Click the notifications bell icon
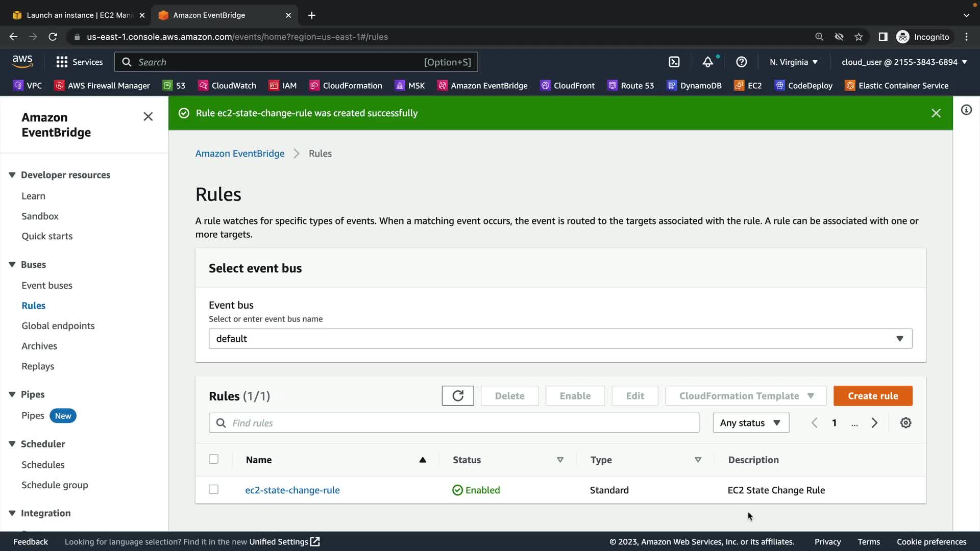The height and width of the screenshot is (551, 980). pyautogui.click(x=707, y=62)
